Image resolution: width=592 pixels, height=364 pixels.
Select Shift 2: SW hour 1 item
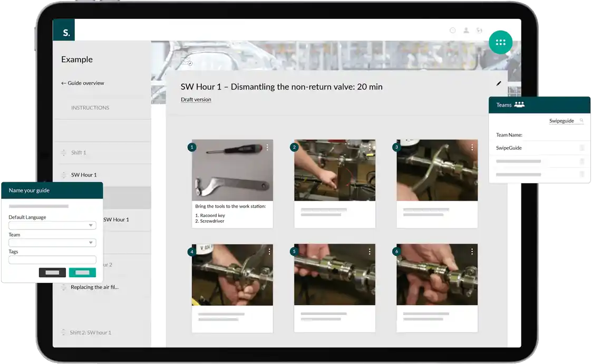[91, 332]
